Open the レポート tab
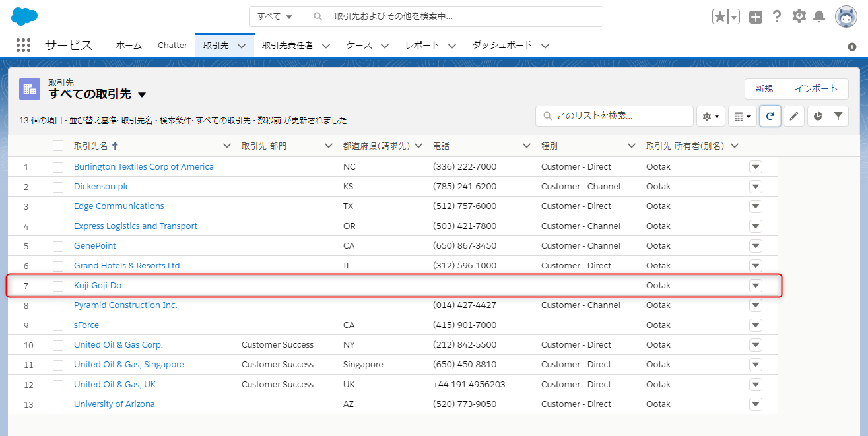The height and width of the screenshot is (436, 868). (x=422, y=46)
